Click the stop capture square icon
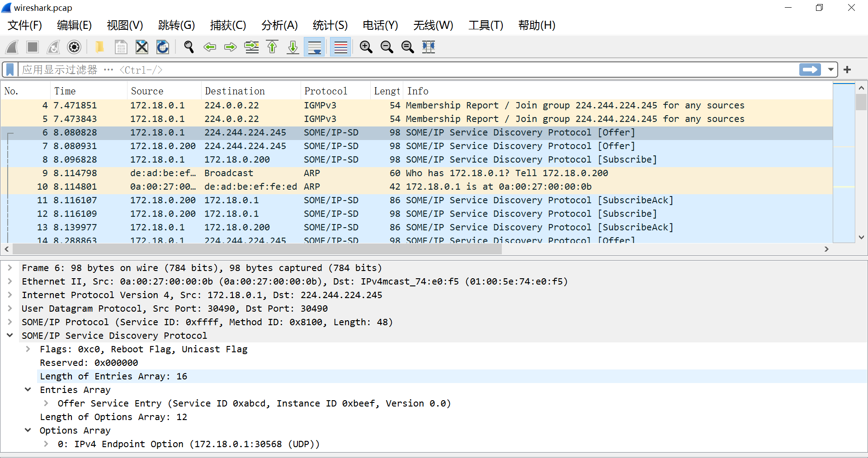This screenshot has width=868, height=458. point(33,47)
